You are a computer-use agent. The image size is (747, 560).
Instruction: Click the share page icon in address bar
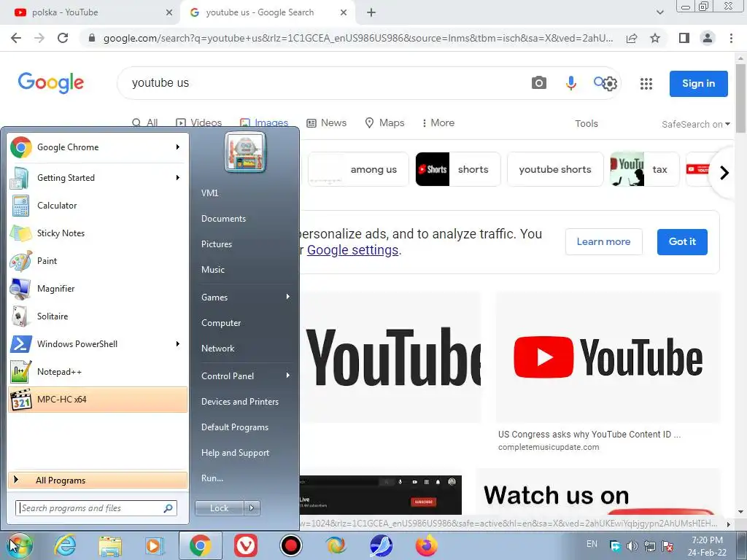632,38
